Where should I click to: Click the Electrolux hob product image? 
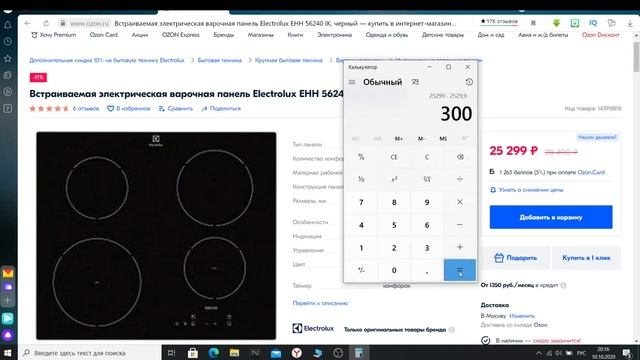pyautogui.click(x=156, y=236)
